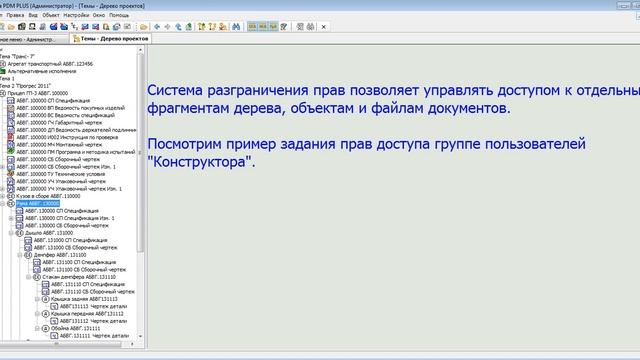Collapse the Дышло АБВГ.131000 tree node
The width and height of the screenshot is (640, 360).
pos(11,233)
